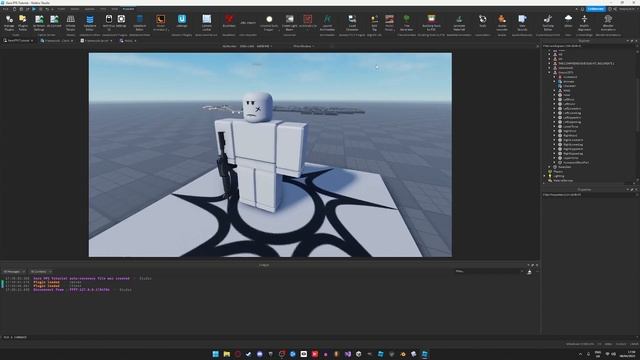
Task: Select RightUpperLeg in the Explorer tree
Action: [x=573, y=153]
